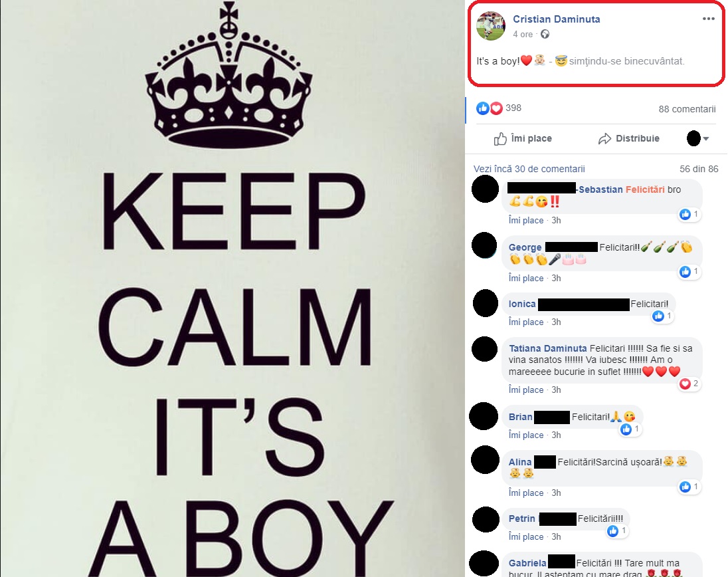Click the thumbs-up icon on Îmi place
728x577 pixels.
coord(500,138)
